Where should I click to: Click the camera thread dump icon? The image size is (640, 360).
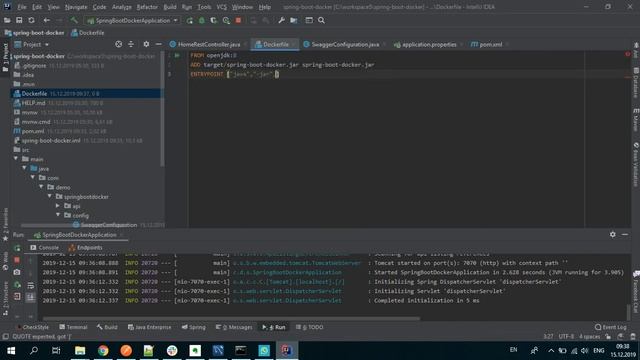(17, 272)
